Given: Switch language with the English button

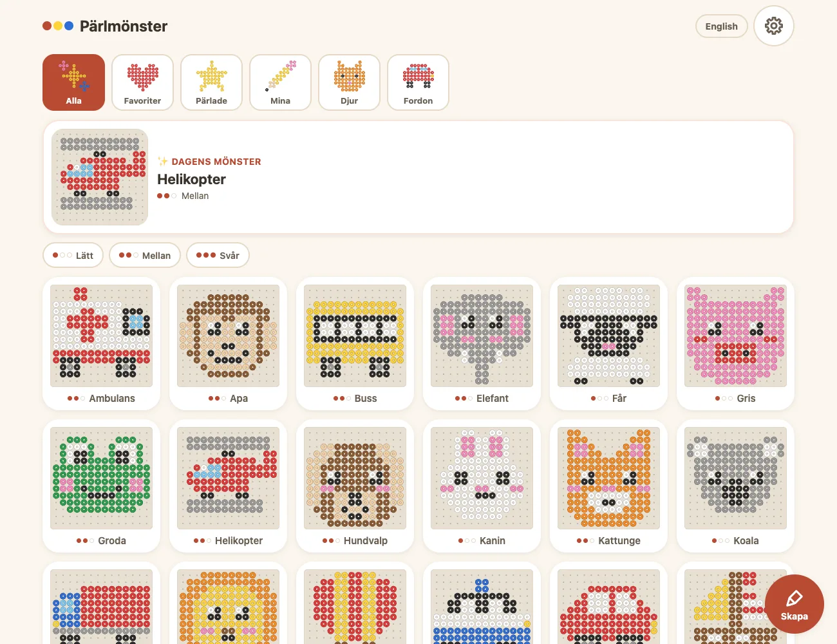Looking at the screenshot, I should tap(721, 26).
